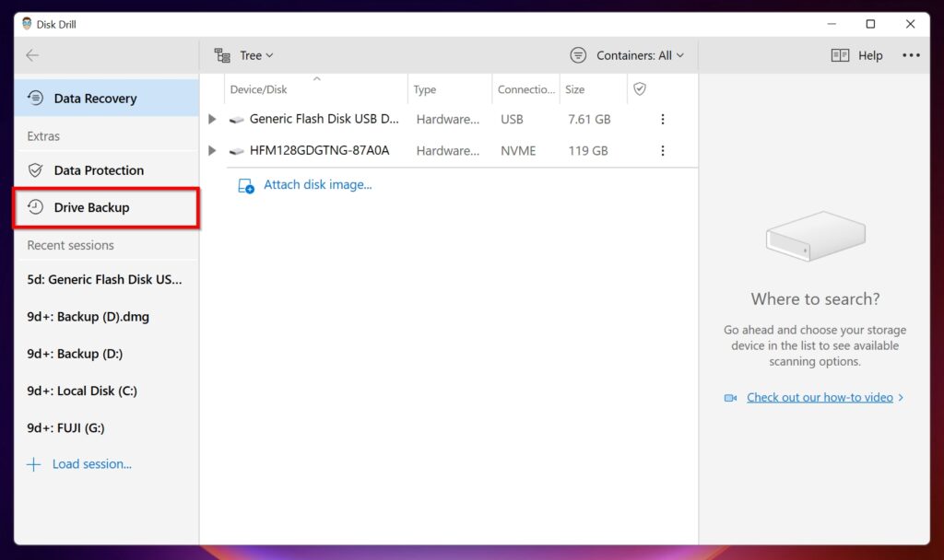Click the back arrow button
The width and height of the screenshot is (944, 560).
point(31,55)
